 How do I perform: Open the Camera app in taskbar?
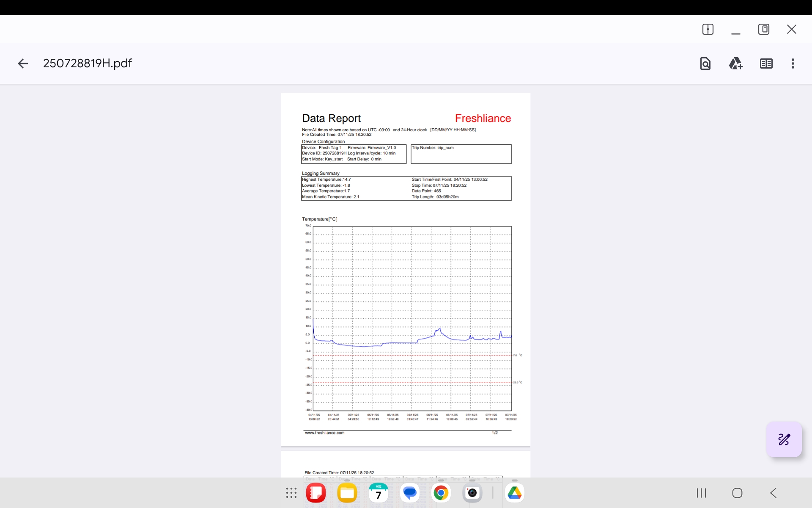point(472,493)
